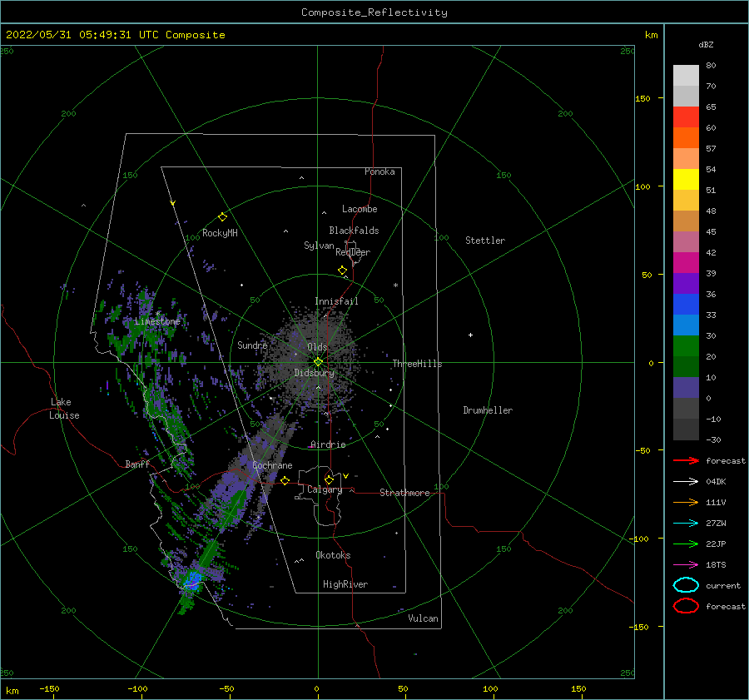Click the RockyMH label on map

coord(220,233)
